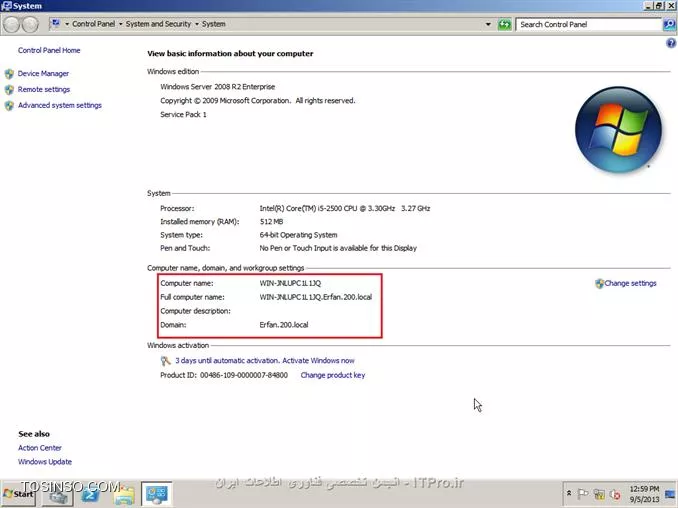Screen dimensions: 678x508
Task: Click 'No Pen or Touch Input' text
Action: point(338,248)
